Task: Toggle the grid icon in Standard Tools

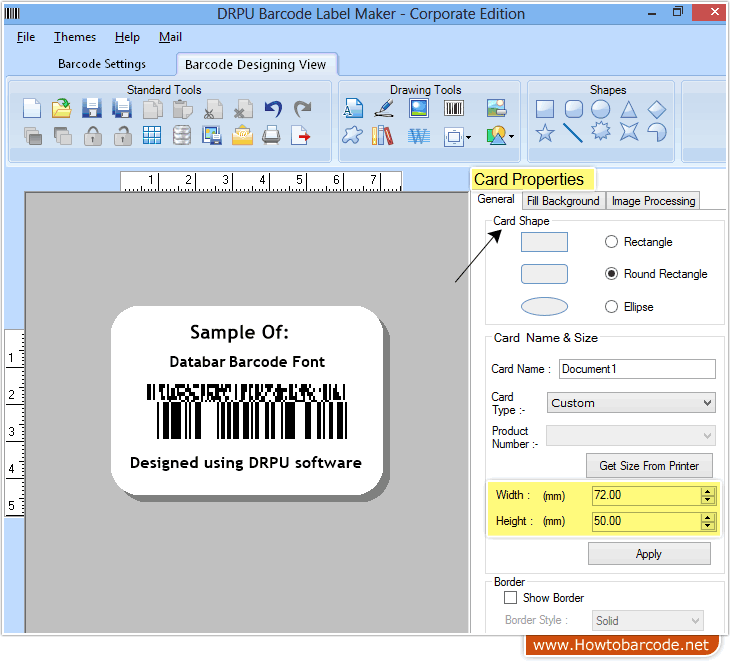Action: point(152,135)
